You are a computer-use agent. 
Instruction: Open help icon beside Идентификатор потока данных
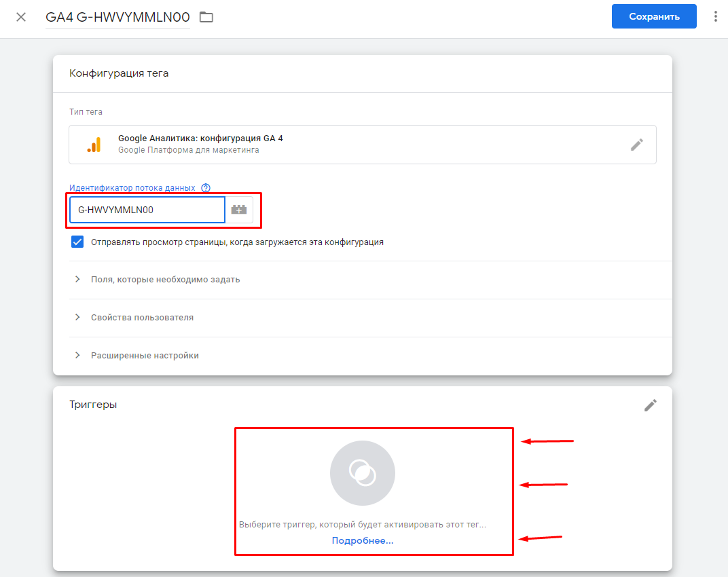click(206, 188)
